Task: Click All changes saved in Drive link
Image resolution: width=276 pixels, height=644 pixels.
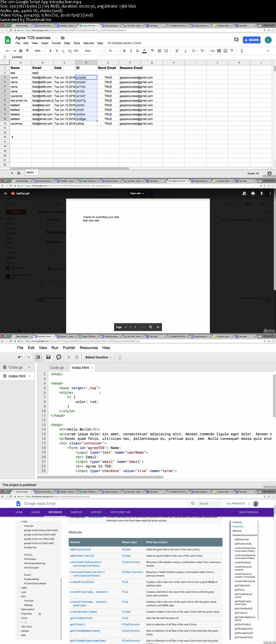Action: pos(124,43)
